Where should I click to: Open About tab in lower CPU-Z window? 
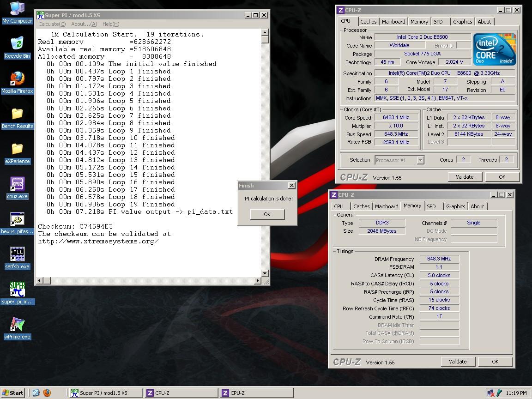point(478,206)
